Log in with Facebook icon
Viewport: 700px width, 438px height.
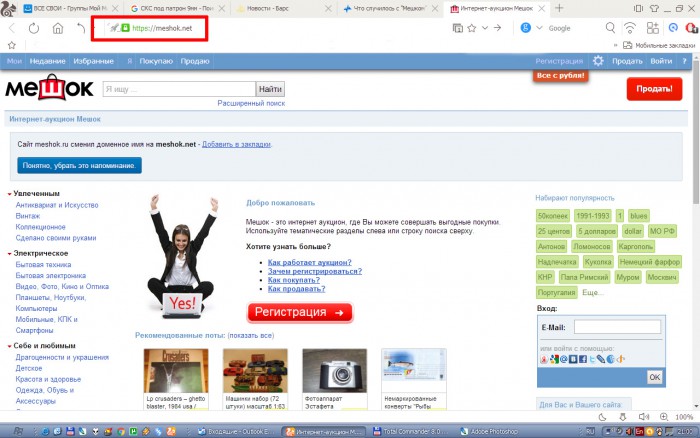[583, 359]
